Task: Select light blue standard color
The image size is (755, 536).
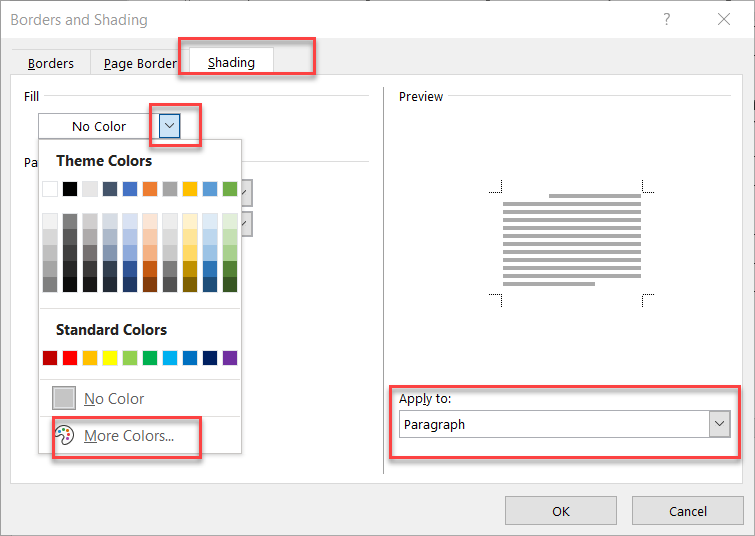Action: coord(170,358)
